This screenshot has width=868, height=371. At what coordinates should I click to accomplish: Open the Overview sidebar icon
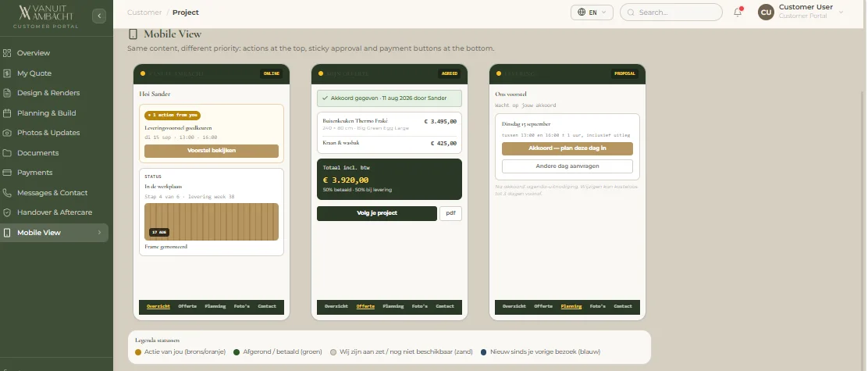(7, 53)
